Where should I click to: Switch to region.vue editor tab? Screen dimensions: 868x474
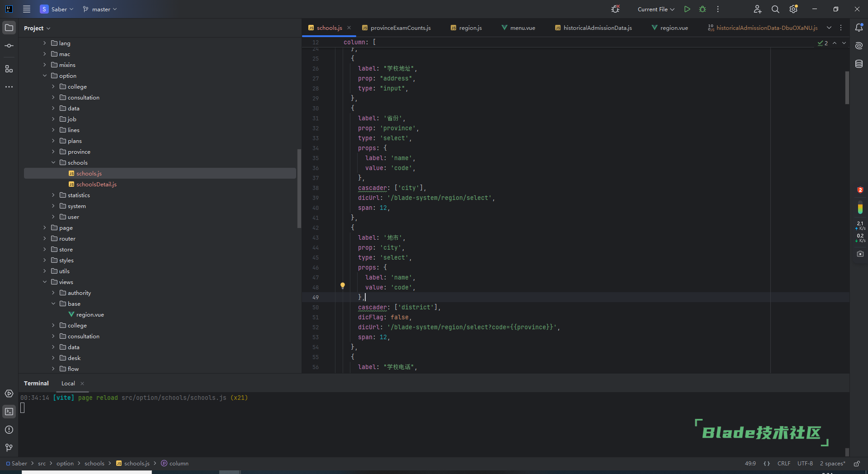click(670, 28)
